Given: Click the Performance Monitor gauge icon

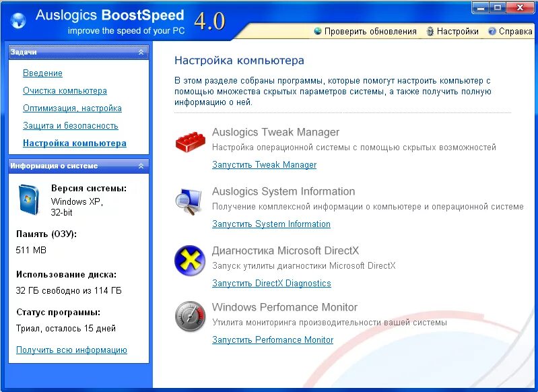Looking at the screenshot, I should 190,316.
